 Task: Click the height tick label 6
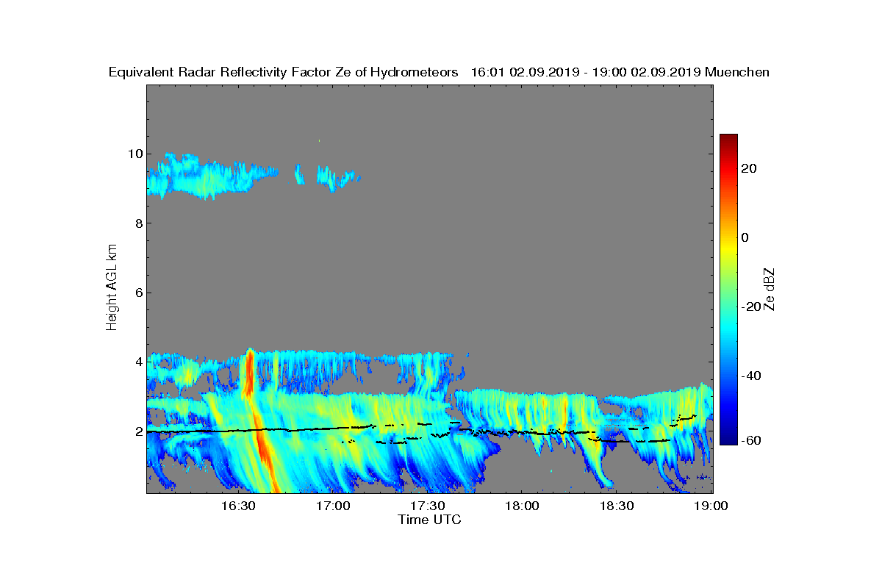point(137,293)
